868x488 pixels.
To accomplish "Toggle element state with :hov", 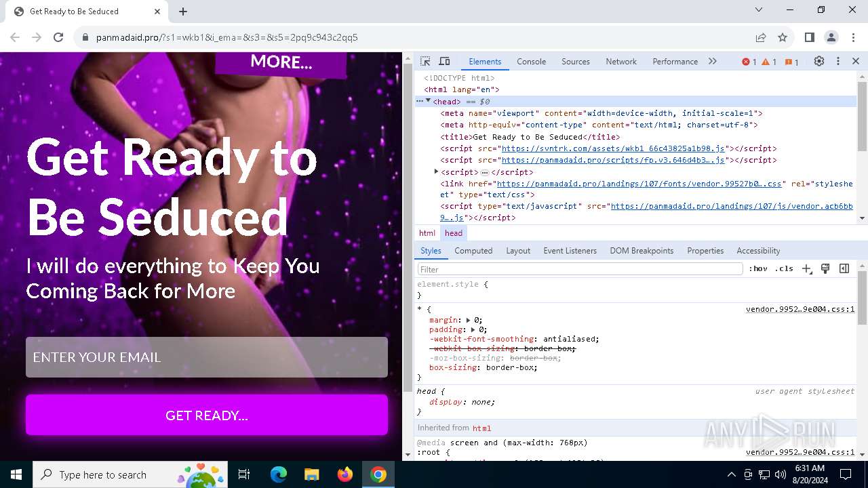I will 758,268.
